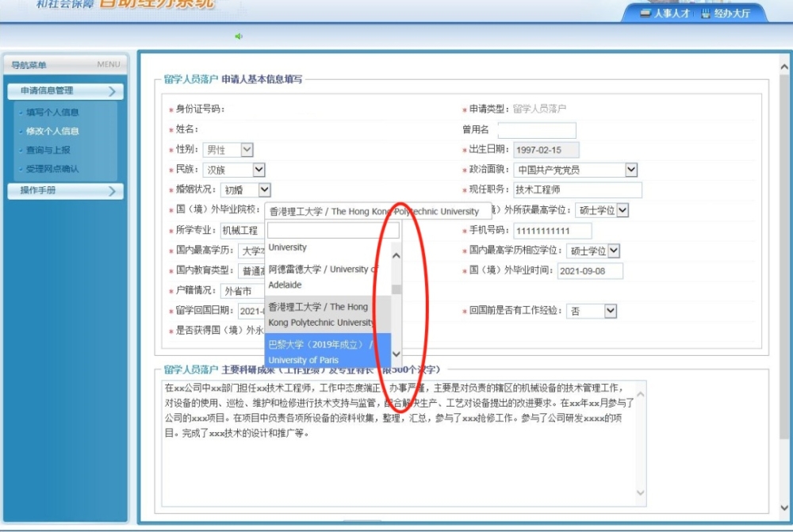Click the 所学专业 input field
The height and width of the screenshot is (532, 793).
pyautogui.click(x=242, y=231)
